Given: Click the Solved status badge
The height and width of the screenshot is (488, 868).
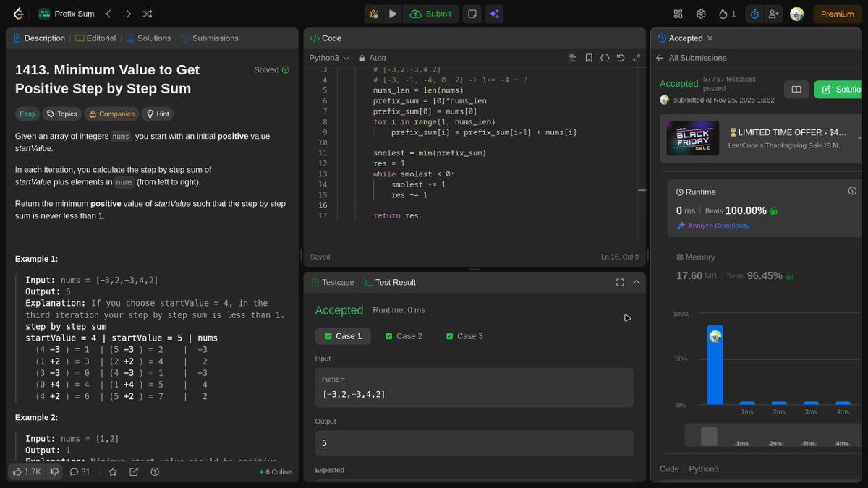Looking at the screenshot, I should point(271,70).
